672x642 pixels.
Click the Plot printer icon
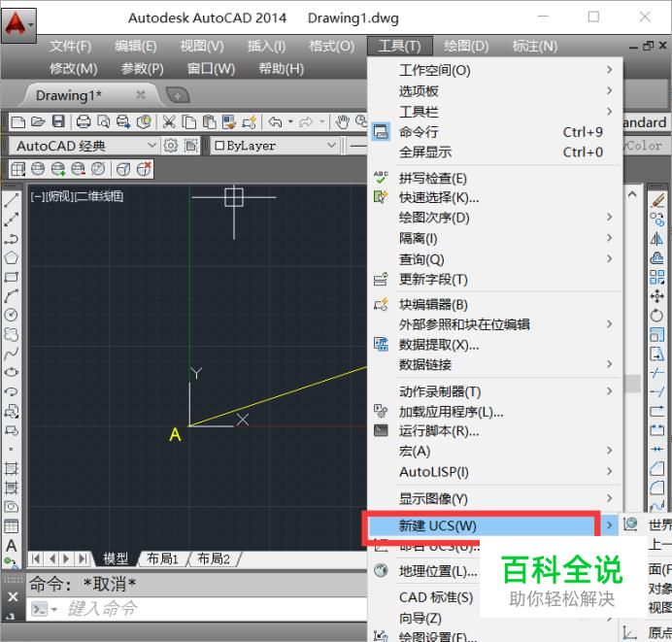(84, 122)
